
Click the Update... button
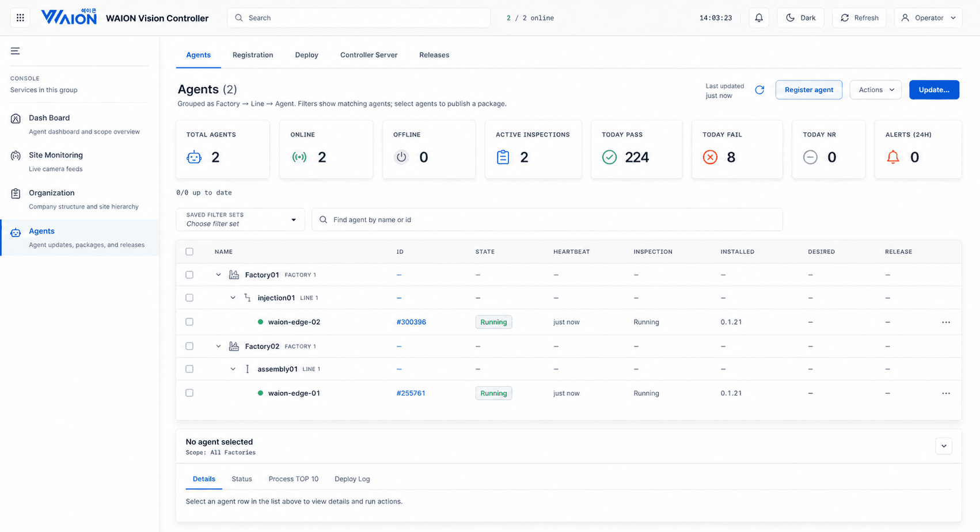934,90
